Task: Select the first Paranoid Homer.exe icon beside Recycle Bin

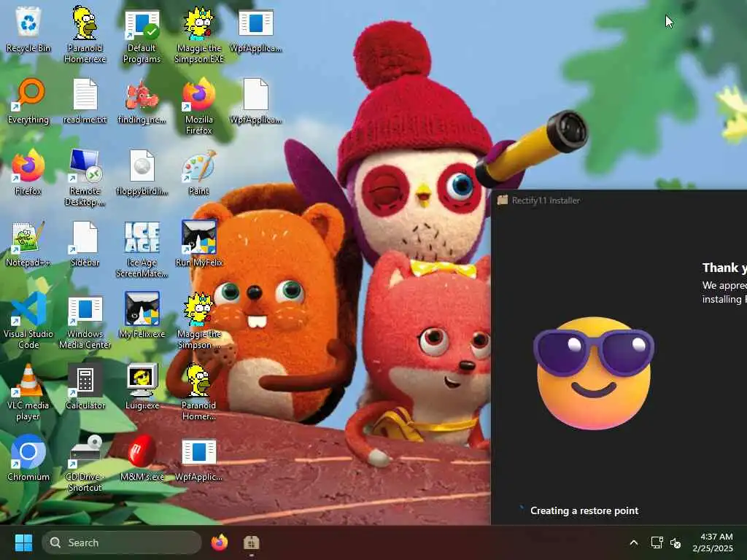Action: point(85,35)
